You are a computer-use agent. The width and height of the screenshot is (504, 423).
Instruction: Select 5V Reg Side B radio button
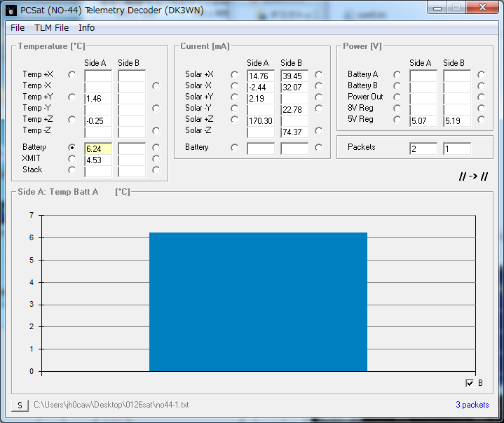click(x=481, y=120)
